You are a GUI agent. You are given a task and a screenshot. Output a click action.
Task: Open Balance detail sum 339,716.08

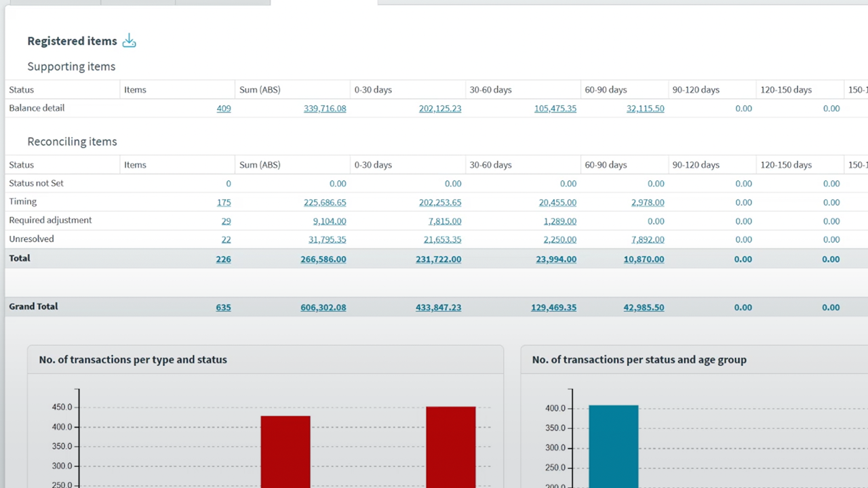(325, 108)
